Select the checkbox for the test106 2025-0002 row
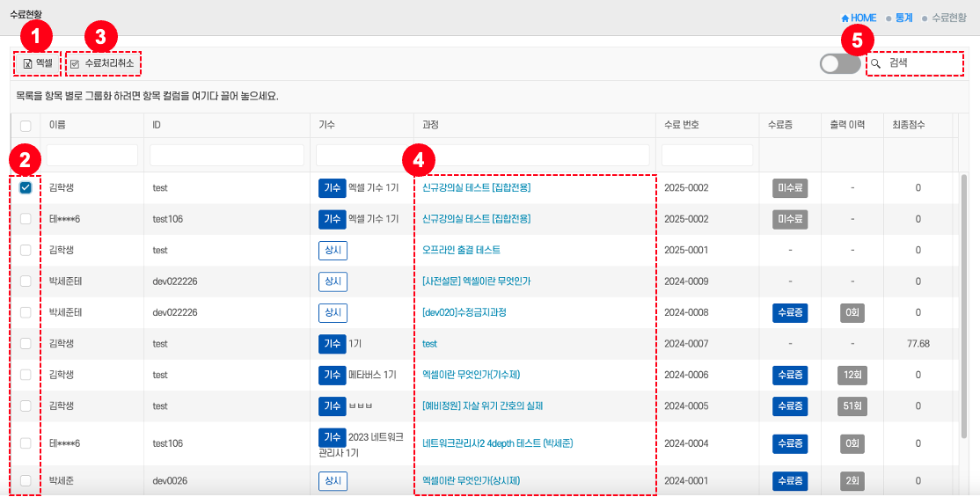The image size is (980, 497). [x=26, y=218]
